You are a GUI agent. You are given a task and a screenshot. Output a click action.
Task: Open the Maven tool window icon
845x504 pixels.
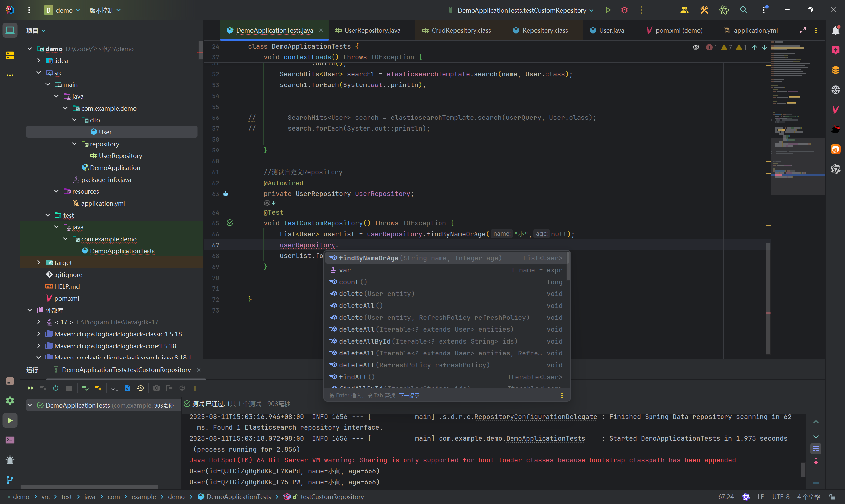(835, 109)
